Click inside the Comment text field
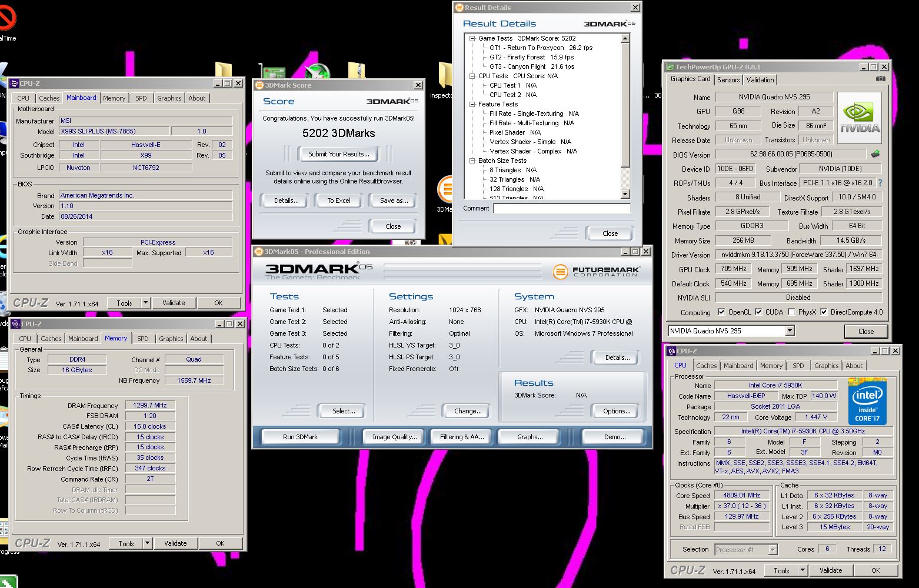919x588 pixels. [x=561, y=208]
